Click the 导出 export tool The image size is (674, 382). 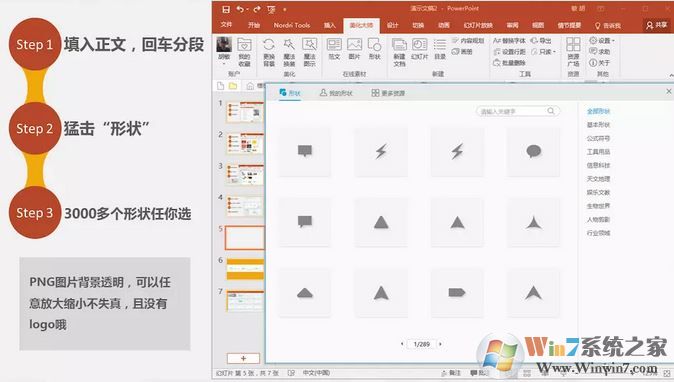click(x=541, y=40)
